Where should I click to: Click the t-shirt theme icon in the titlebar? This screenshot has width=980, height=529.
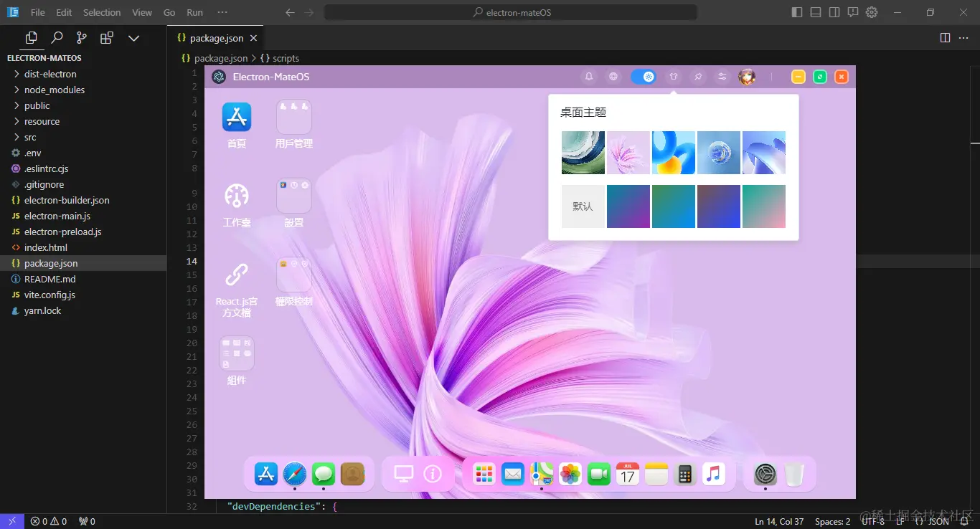tap(674, 76)
